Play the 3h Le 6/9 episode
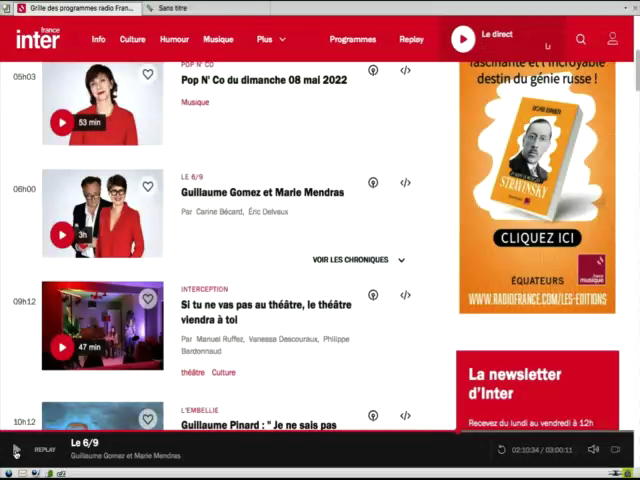The image size is (640, 480). tap(62, 235)
